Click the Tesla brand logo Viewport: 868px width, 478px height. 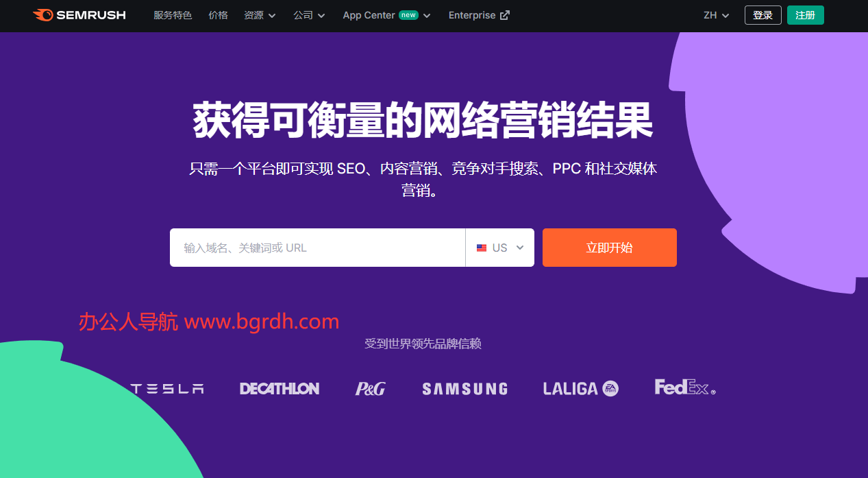166,388
